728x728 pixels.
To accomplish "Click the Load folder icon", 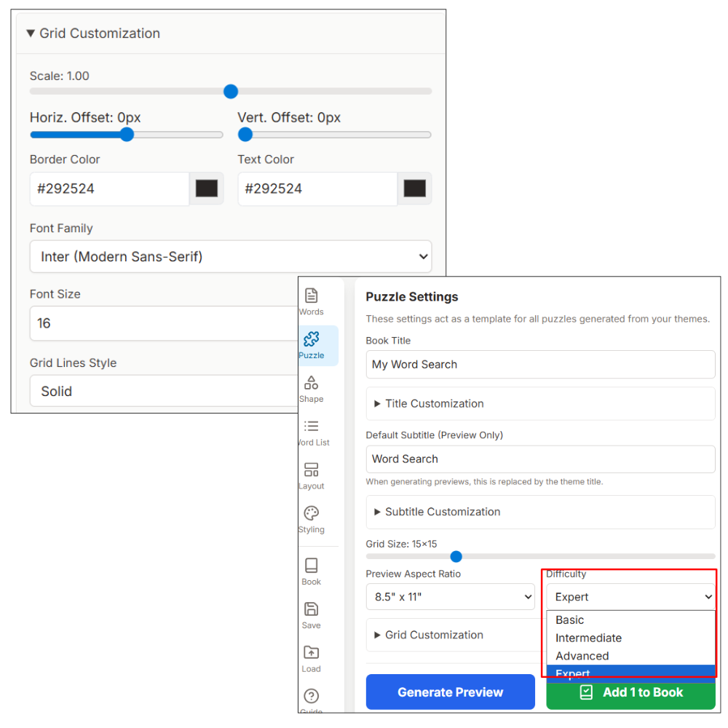I will click(311, 658).
